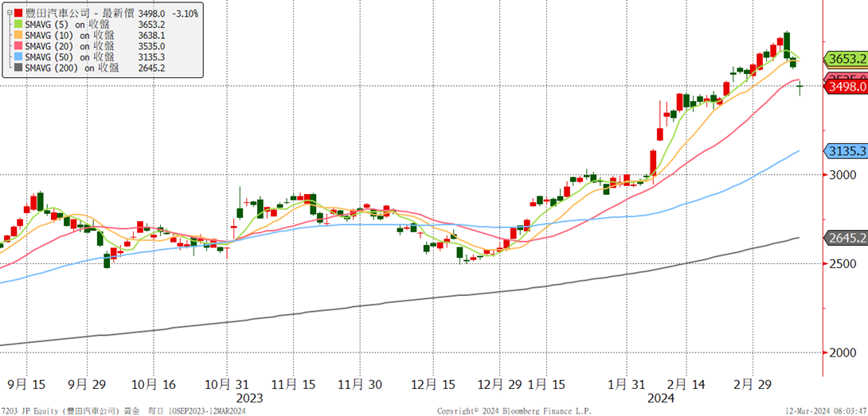The width and height of the screenshot is (868, 416).
Task: Click the 10月 16 date axis label
Action: point(155,383)
